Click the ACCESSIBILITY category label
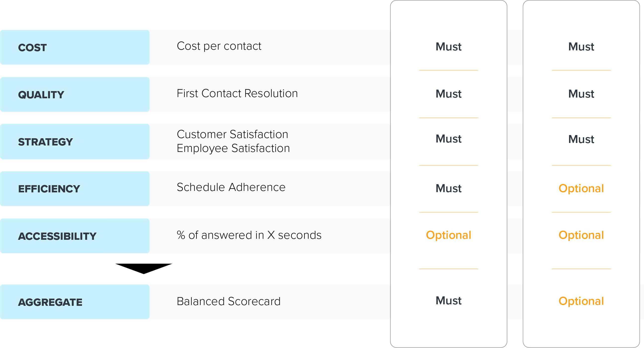 point(57,236)
